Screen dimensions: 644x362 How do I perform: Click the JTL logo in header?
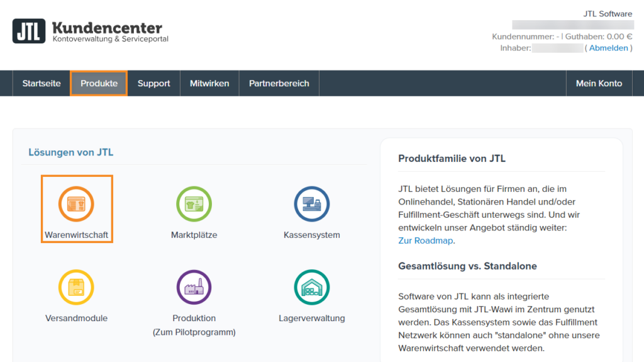(29, 31)
